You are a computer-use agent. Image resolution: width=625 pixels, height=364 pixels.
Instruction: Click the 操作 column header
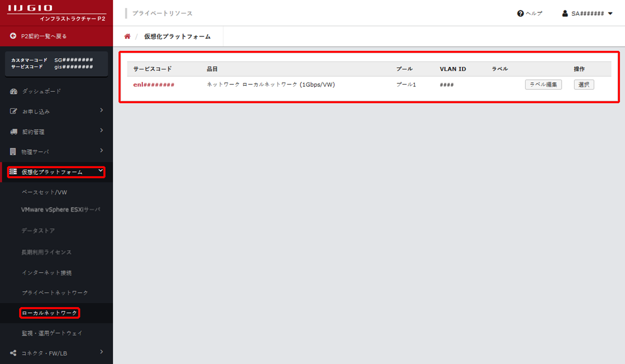click(579, 69)
